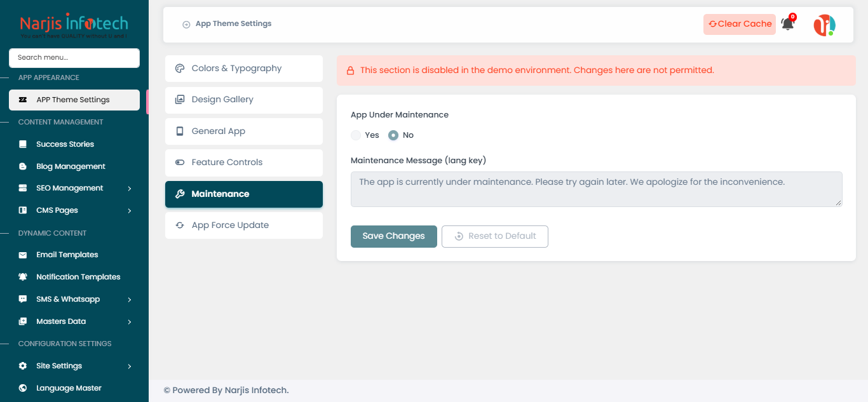This screenshot has height=402, width=868.
Task: Click the SEO Management icon
Action: 23,188
